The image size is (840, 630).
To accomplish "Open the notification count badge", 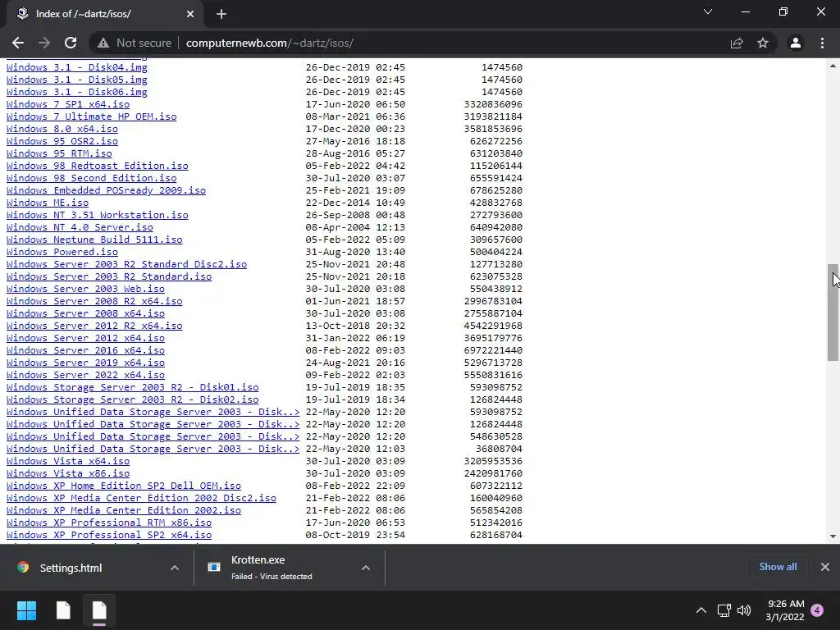I will [817, 610].
